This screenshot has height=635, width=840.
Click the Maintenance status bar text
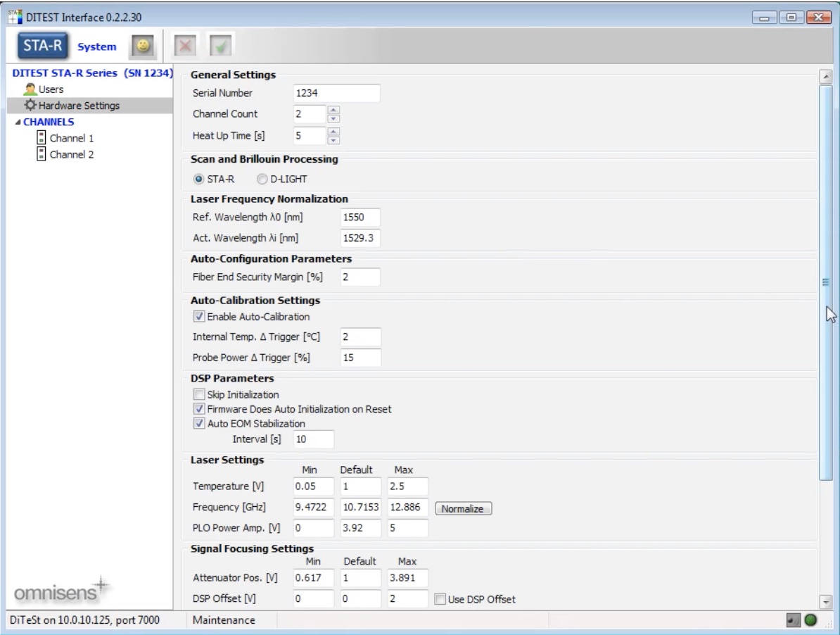coord(224,620)
